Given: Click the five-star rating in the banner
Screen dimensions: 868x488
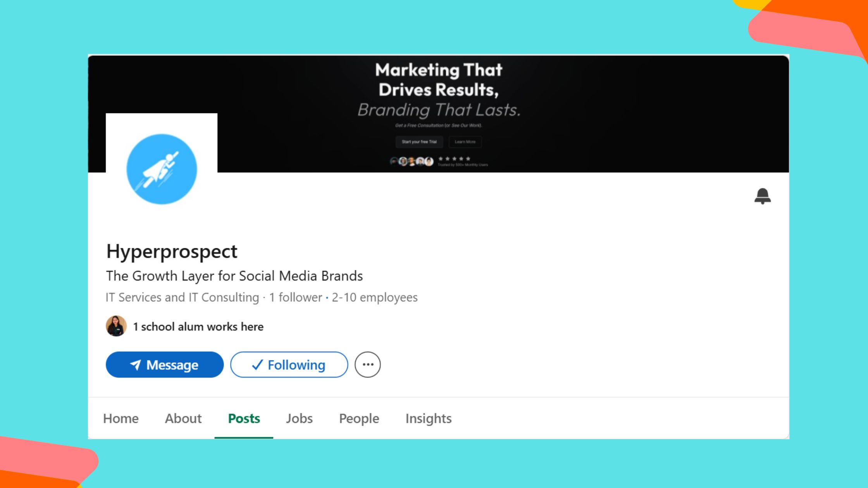Looking at the screenshot, I should point(454,158).
